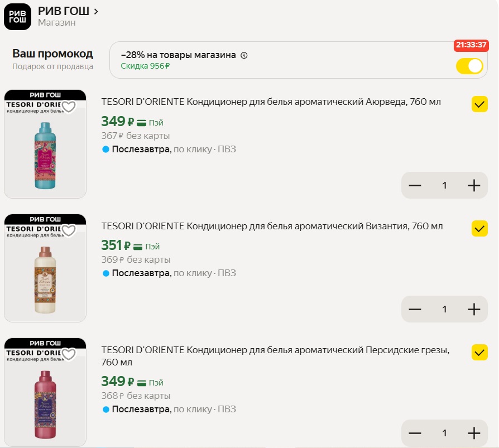Increase quantity of Персидские грезы conditioner

point(474,433)
